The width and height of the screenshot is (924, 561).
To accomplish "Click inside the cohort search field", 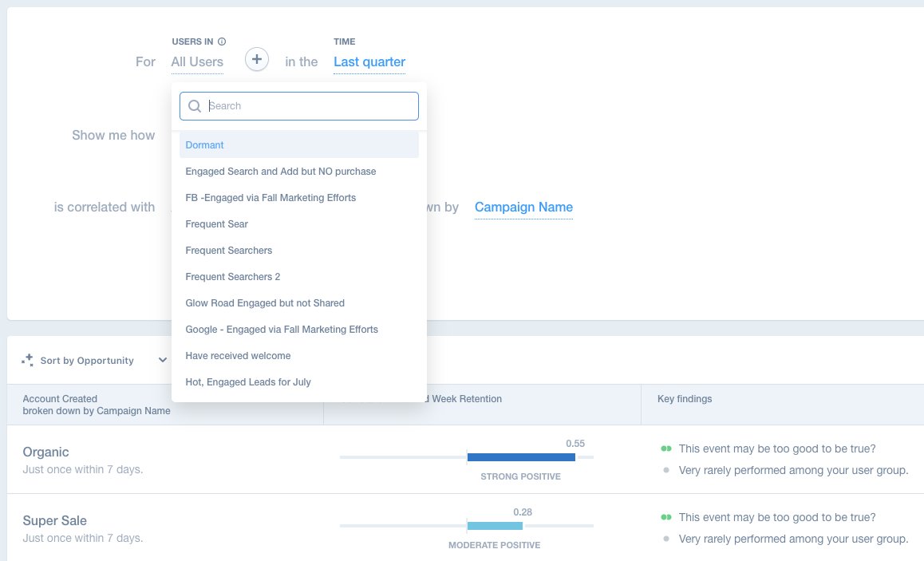I will coord(299,105).
